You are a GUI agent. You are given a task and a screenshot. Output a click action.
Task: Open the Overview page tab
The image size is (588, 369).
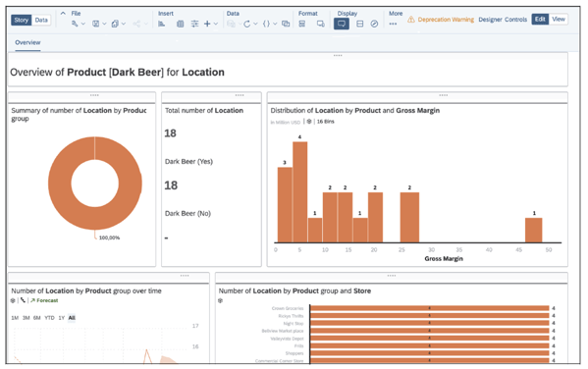27,42
